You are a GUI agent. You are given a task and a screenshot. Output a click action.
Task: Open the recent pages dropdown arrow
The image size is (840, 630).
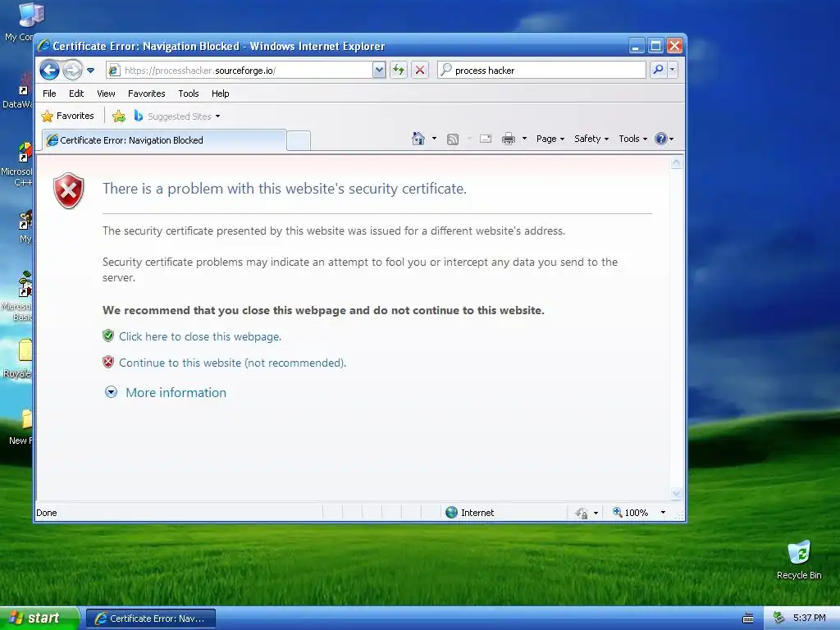coord(90,71)
